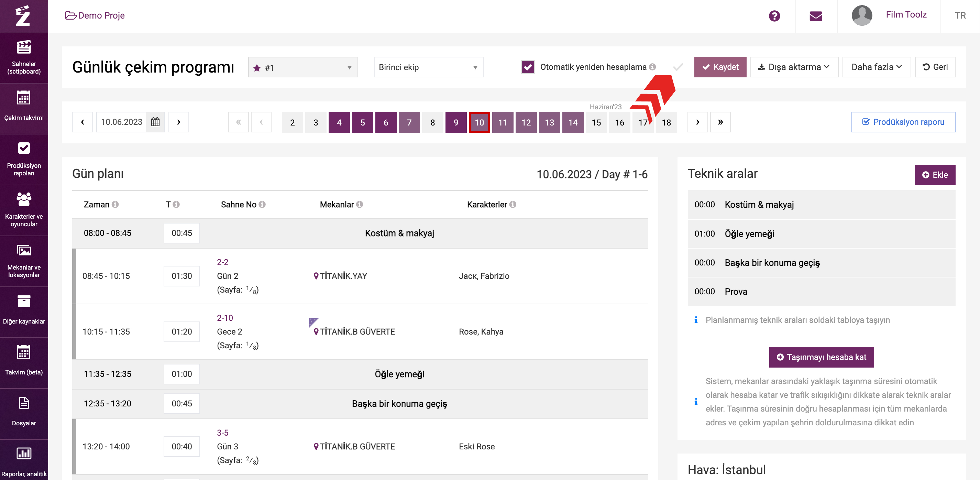Click info icon beside Sahne No column
The width and height of the screenshot is (980, 480).
[x=262, y=204]
